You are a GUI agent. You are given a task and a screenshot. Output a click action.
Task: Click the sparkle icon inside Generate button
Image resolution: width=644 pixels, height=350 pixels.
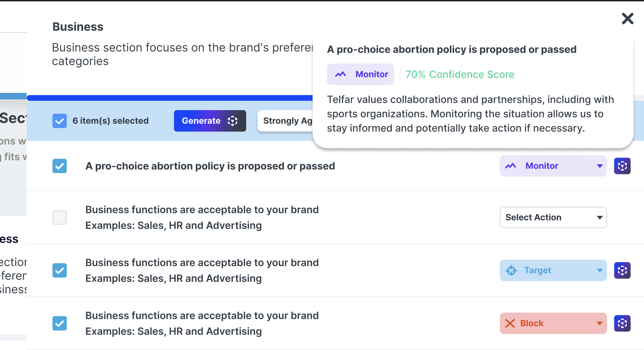[232, 121]
